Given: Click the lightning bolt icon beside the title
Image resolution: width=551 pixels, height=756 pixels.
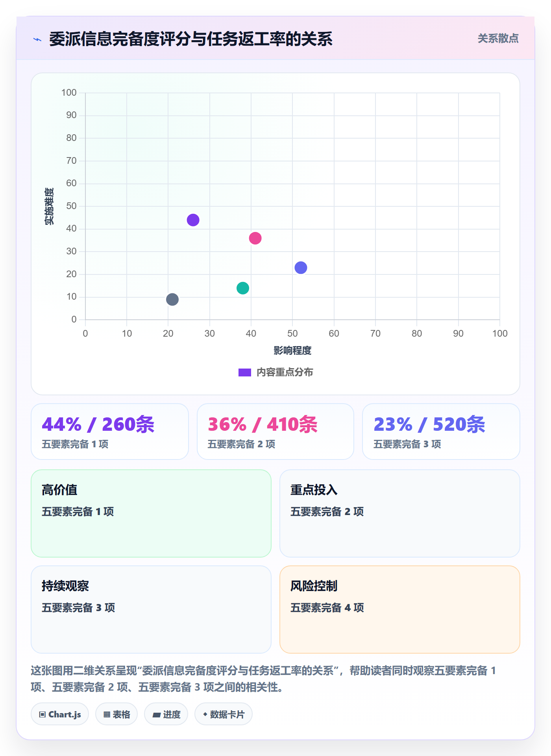Looking at the screenshot, I should point(37,39).
